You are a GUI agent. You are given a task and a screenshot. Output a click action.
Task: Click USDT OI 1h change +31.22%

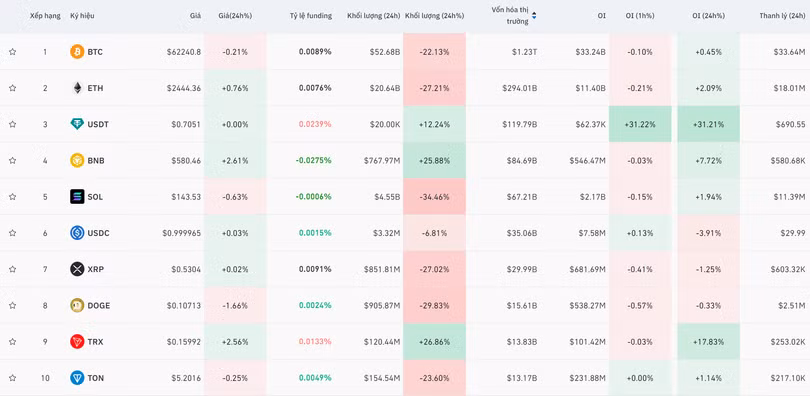641,124
